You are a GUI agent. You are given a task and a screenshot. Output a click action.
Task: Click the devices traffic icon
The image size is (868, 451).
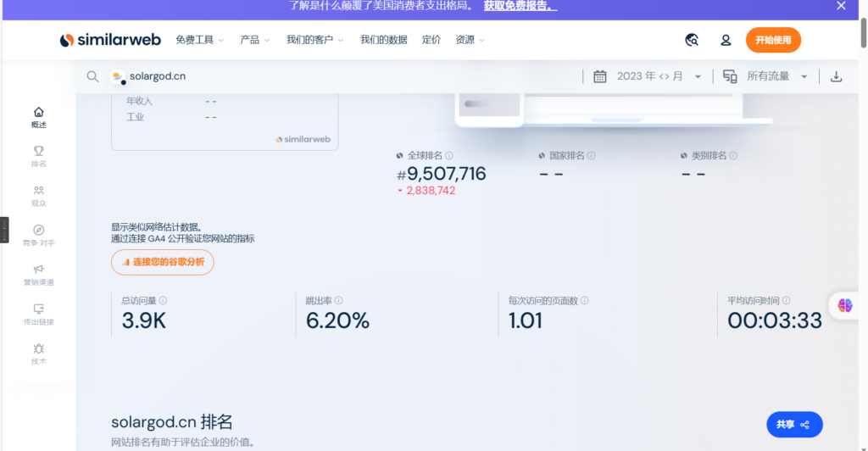(x=730, y=76)
